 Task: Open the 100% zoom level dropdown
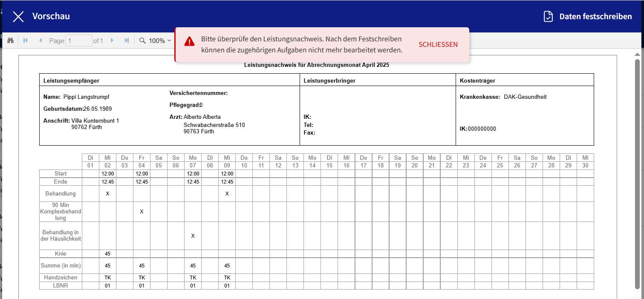[x=160, y=41]
